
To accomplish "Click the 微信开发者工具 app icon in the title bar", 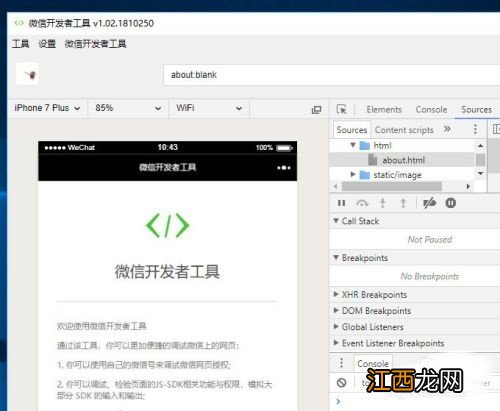I will 19,23.
